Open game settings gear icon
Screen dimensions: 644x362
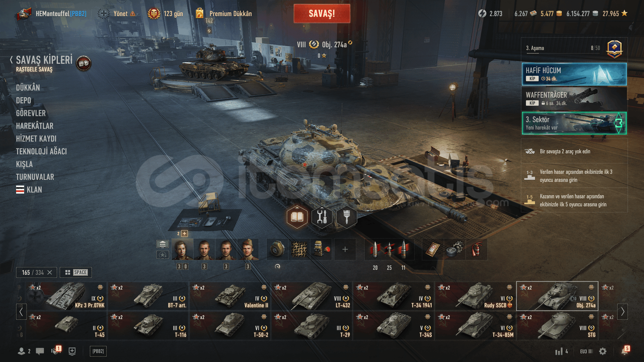tap(603, 351)
